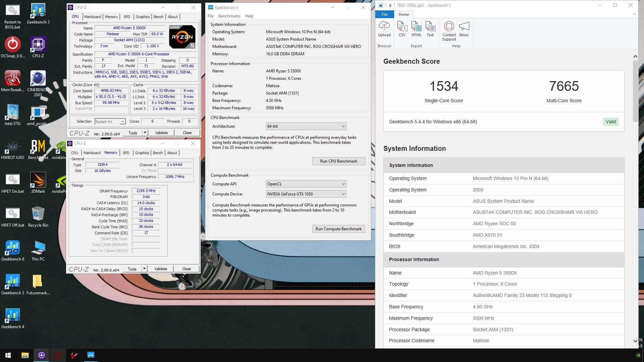Click the Upload icon in Geekbench ribbon
This screenshot has height=362, width=644.
[384, 29]
